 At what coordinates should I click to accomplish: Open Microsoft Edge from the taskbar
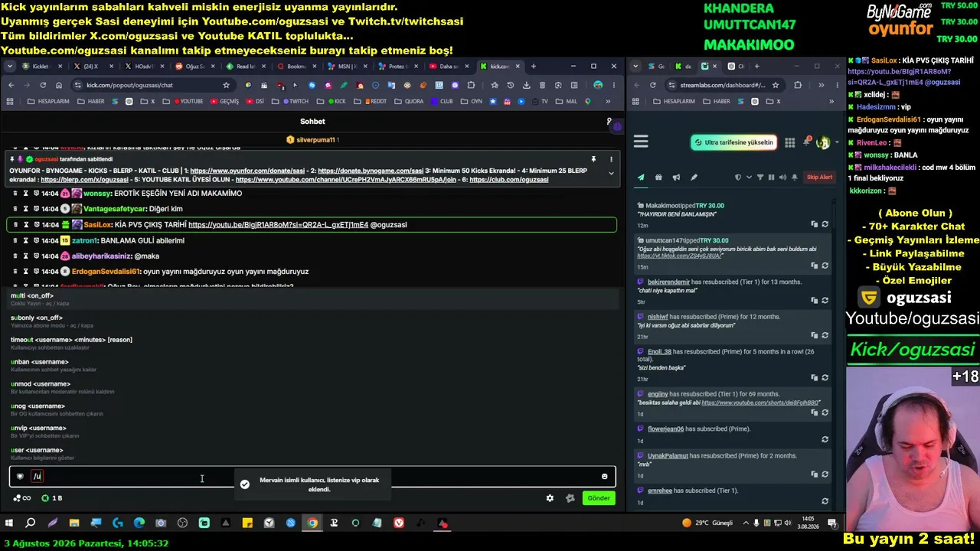[x=139, y=523]
